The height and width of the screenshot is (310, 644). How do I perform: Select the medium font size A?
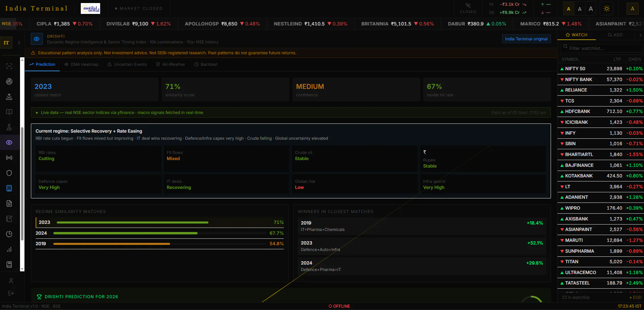coord(579,9)
